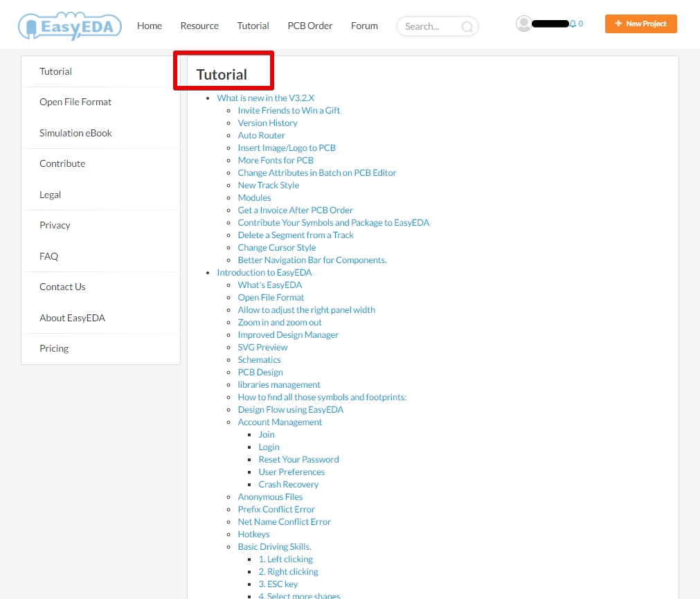Open the Auto Router link

click(261, 135)
